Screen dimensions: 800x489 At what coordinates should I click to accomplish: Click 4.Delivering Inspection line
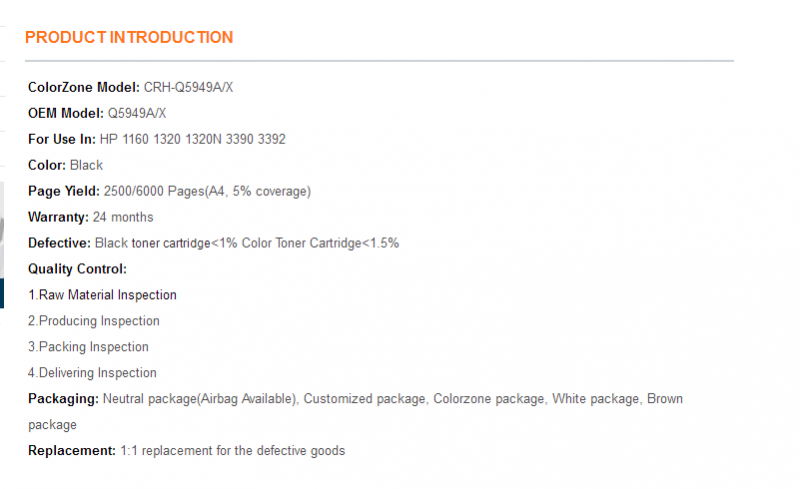coord(92,373)
